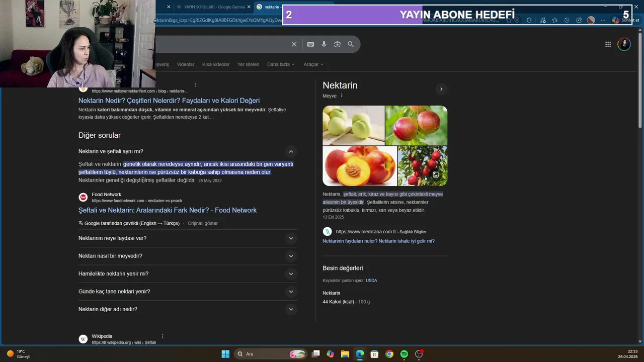Open Task View from the taskbar
The image size is (644, 362).
pyautogui.click(x=315, y=354)
